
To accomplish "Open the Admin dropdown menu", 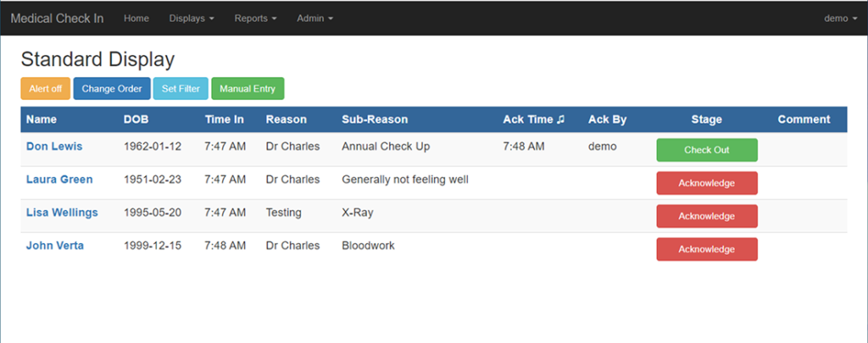I will click(x=314, y=18).
